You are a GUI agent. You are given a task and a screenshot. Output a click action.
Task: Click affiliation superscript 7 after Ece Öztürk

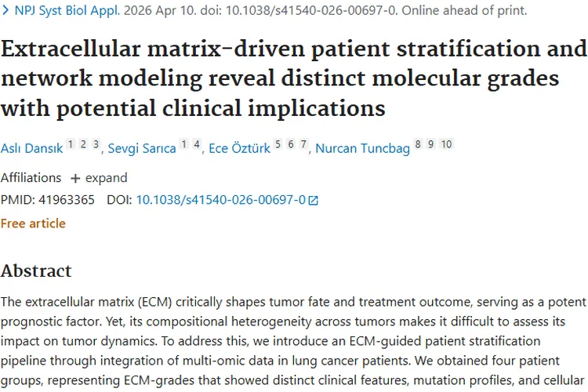[x=303, y=144]
